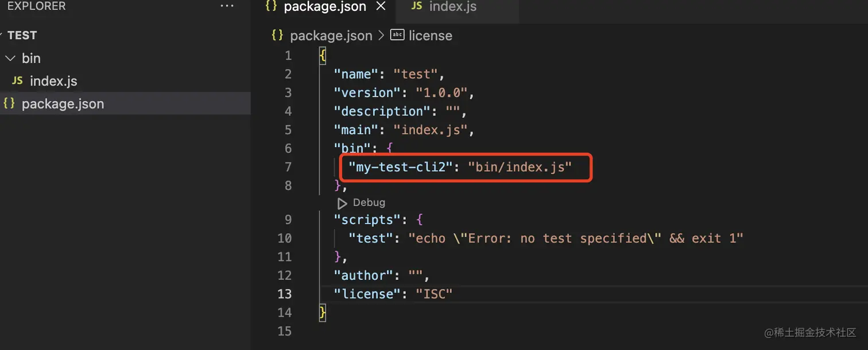Click the JS icon on index.js tab

click(x=417, y=6)
